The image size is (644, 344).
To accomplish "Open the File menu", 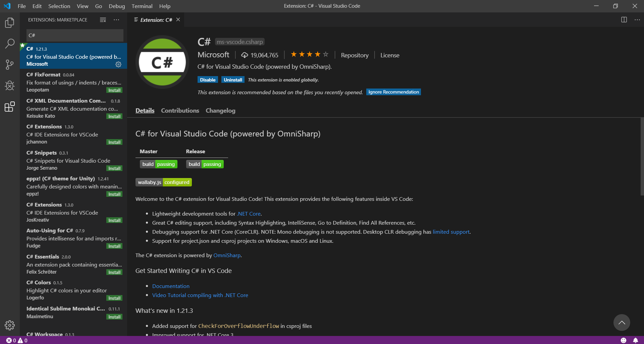I will [22, 6].
